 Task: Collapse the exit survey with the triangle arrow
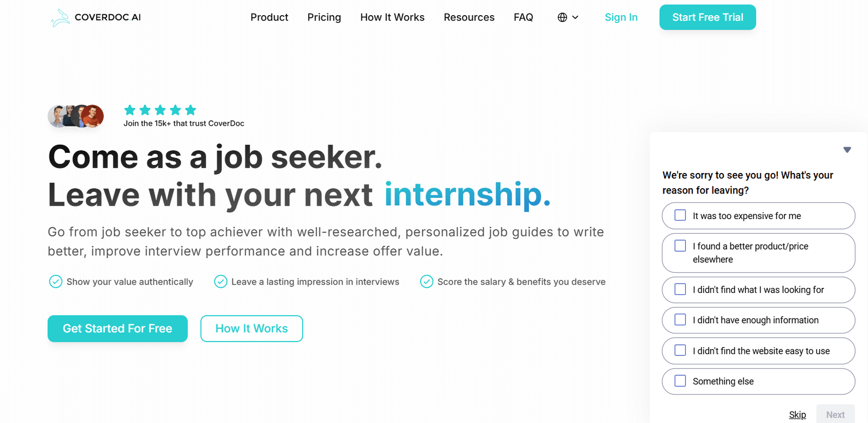pos(847,150)
